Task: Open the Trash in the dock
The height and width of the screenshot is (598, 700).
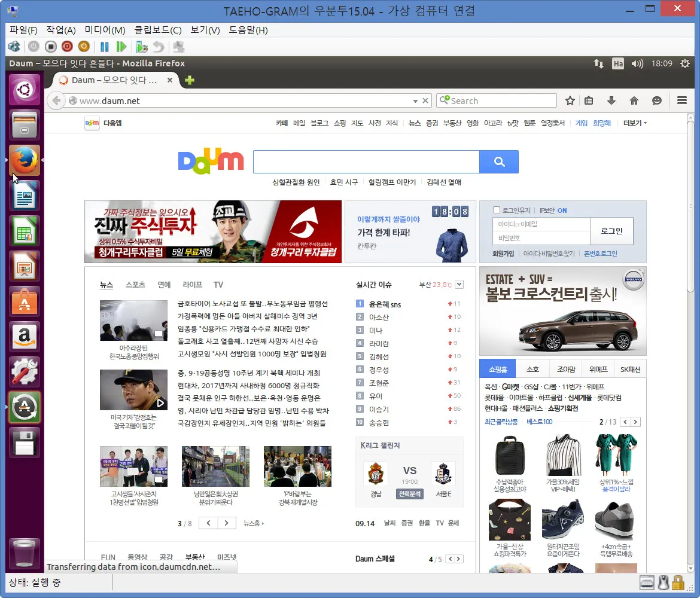Action: (x=25, y=552)
